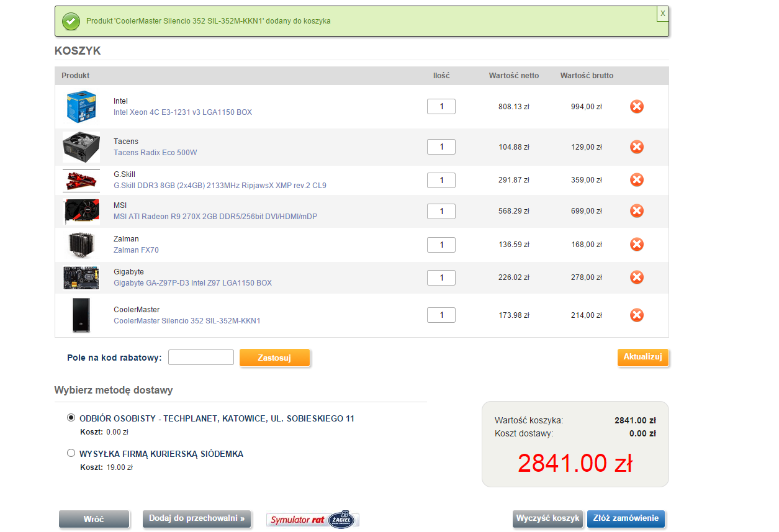Image resolution: width=779 pixels, height=532 pixels.
Task: Open MSI graphics card thumbnail
Action: point(81,211)
